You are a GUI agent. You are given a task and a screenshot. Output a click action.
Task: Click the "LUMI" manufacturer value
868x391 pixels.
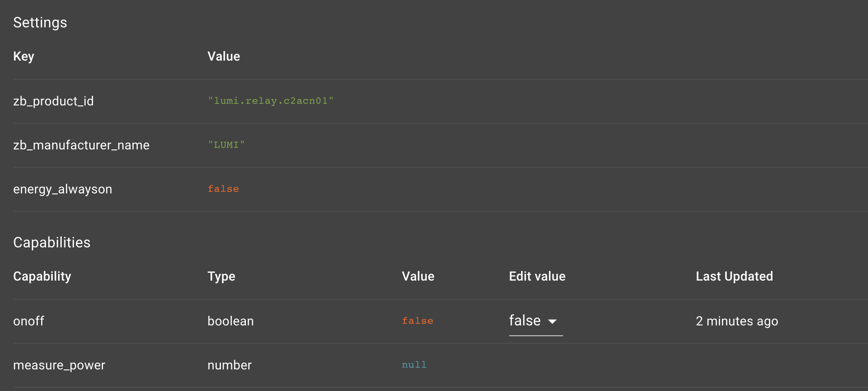(x=226, y=145)
